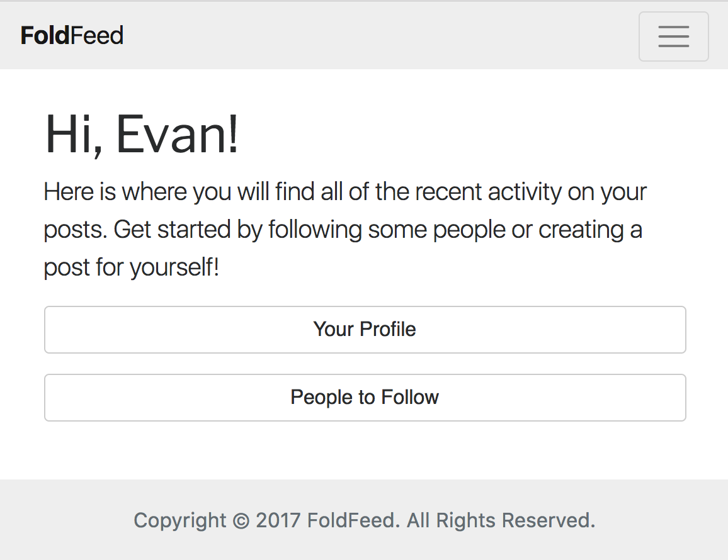
Task: Open Your Profile page
Action: [365, 330]
